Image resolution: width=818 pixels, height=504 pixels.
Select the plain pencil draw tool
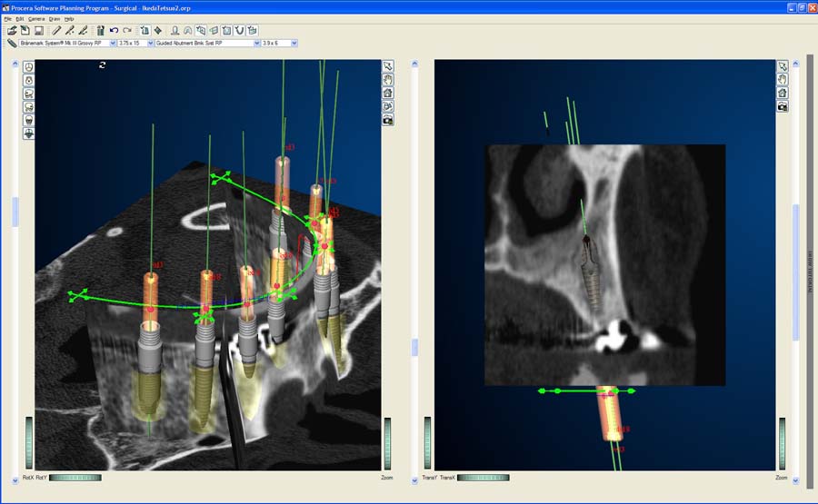tap(56, 31)
